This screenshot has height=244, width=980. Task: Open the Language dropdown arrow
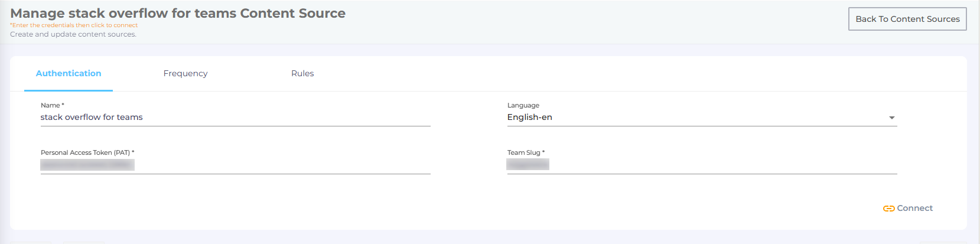891,118
